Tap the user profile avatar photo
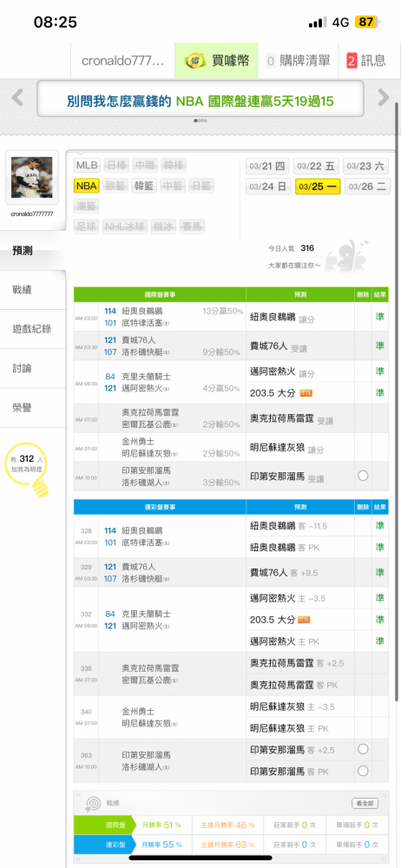This screenshot has width=401, height=868. [31, 177]
